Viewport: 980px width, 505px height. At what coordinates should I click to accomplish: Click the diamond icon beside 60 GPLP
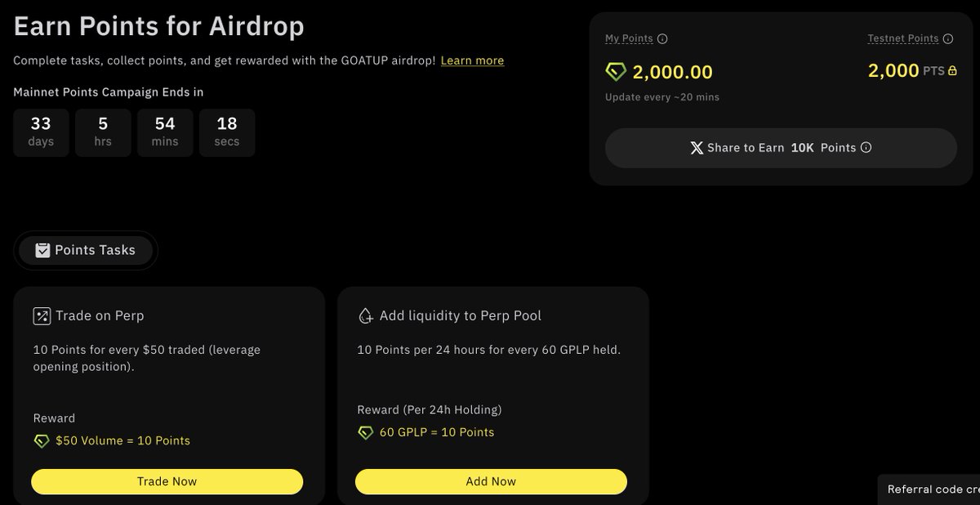click(x=366, y=432)
